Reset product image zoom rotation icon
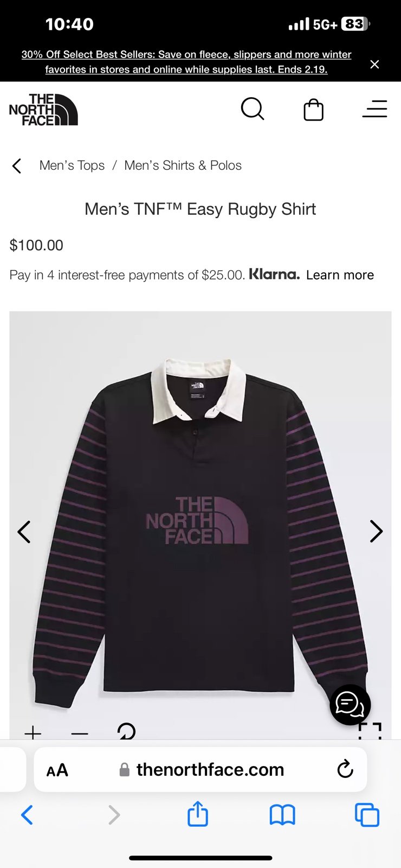The image size is (401, 868). pos(126,731)
